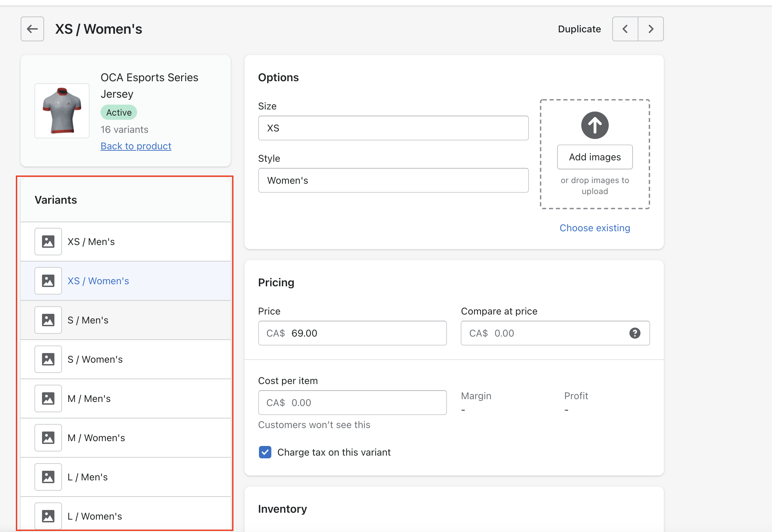The width and height of the screenshot is (772, 532).
Task: Click the image placeholder icon for M / Men's
Action: click(x=48, y=398)
